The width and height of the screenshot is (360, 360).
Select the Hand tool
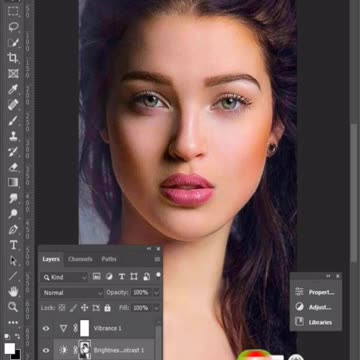[x=13, y=292]
